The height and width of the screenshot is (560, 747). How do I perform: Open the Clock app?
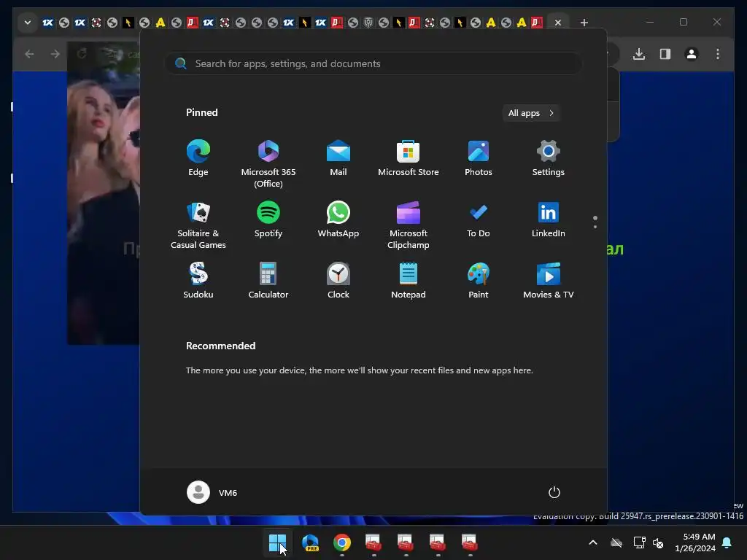338,281
